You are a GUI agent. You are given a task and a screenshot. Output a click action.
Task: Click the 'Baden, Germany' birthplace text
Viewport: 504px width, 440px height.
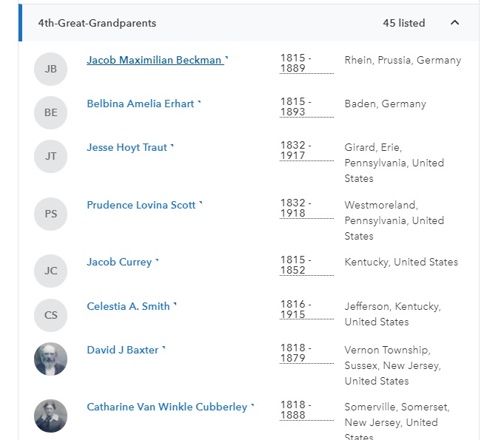[x=386, y=104]
